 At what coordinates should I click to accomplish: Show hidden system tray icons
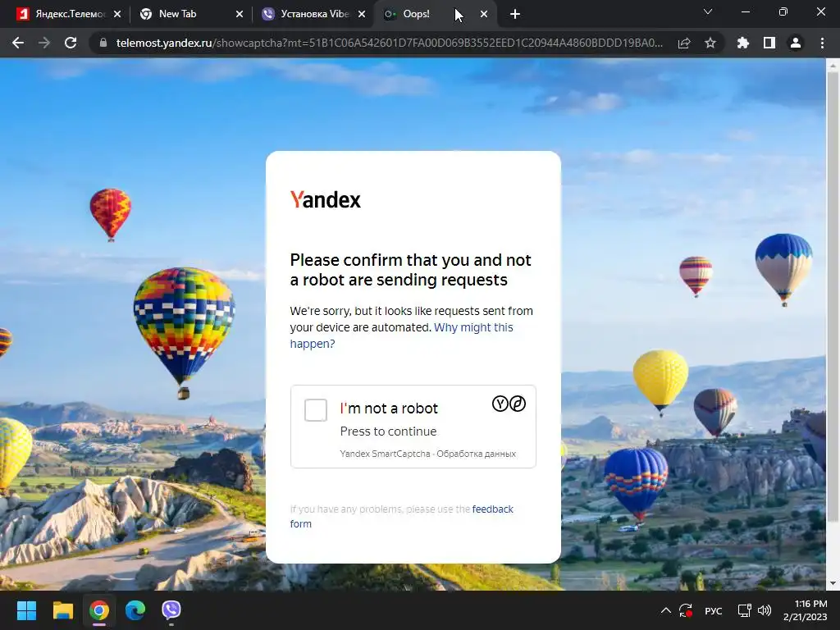pyautogui.click(x=666, y=610)
